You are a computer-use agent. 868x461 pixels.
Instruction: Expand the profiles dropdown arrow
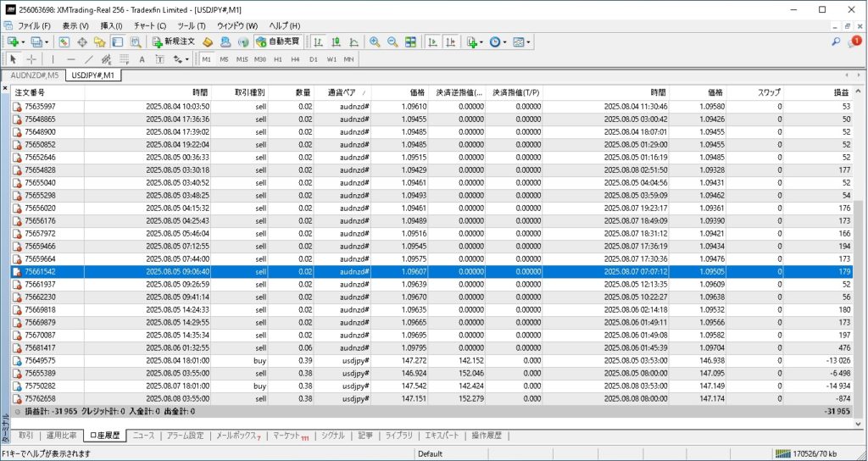point(47,42)
